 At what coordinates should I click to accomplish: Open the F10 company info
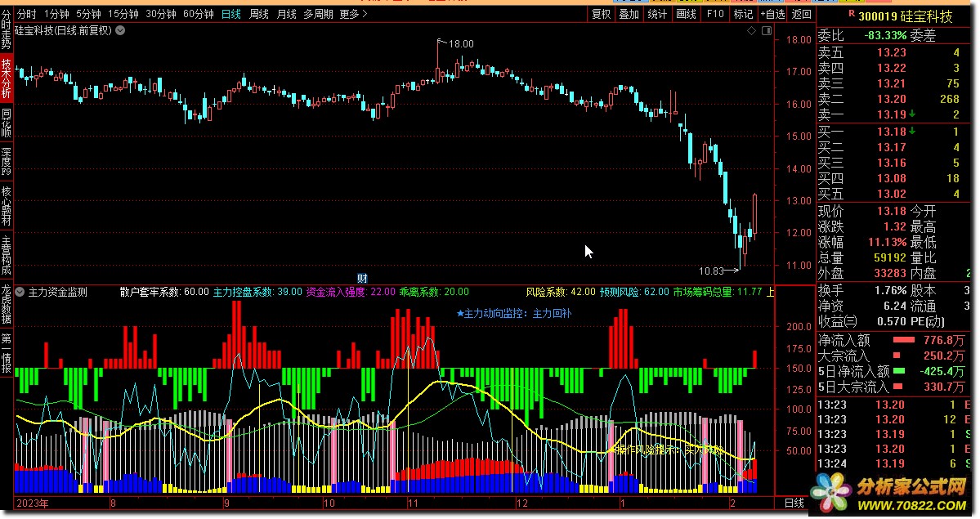point(715,14)
